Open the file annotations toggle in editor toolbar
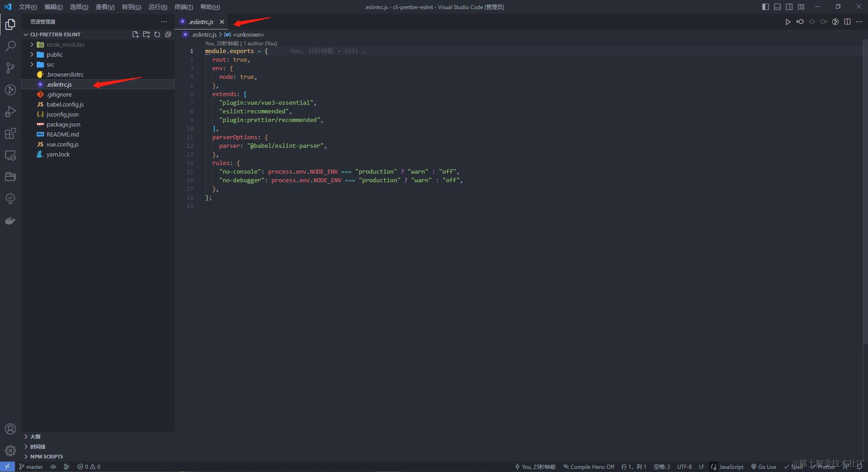 coord(835,22)
